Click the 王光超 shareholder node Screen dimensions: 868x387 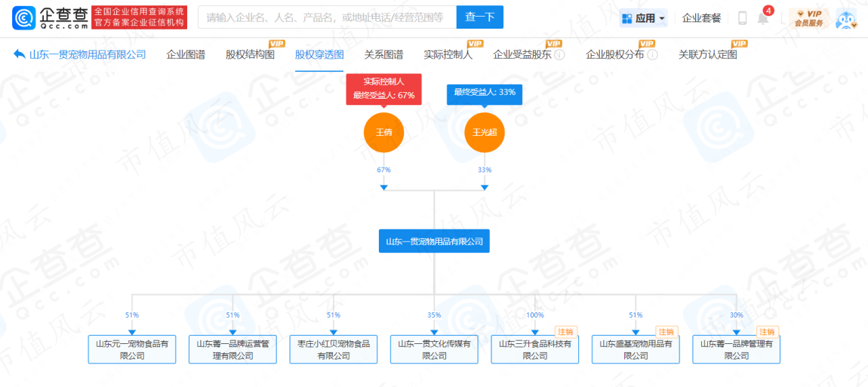click(485, 133)
